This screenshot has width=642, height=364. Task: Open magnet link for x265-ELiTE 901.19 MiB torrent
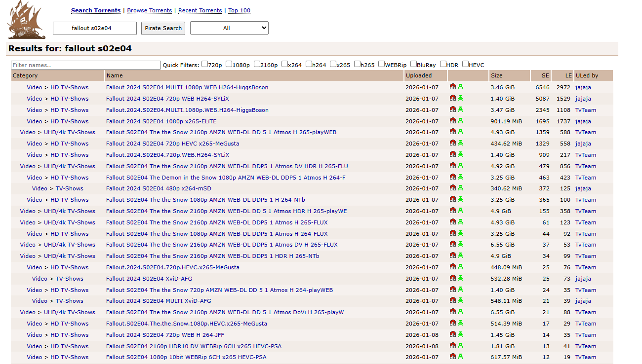tap(452, 121)
